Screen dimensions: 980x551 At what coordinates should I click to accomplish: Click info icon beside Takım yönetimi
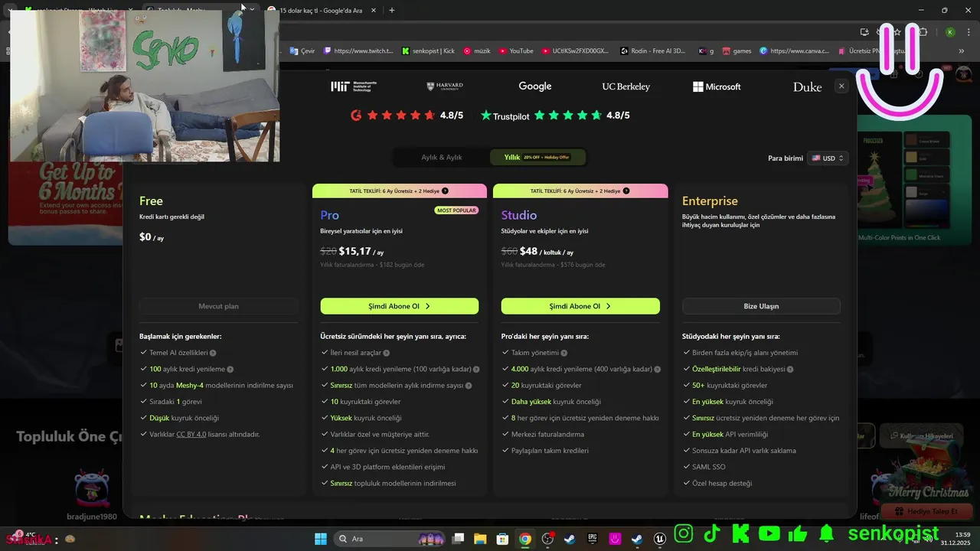564,353
